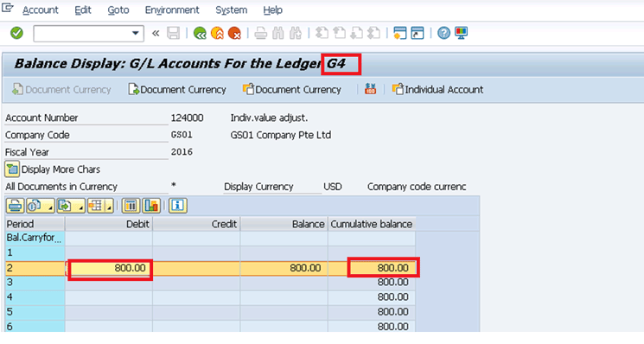Viewport: 644px width, 344px height.
Task: Open the command field dropdown arrow
Action: coord(135,33)
